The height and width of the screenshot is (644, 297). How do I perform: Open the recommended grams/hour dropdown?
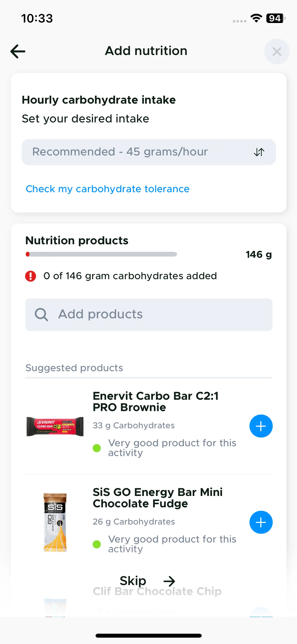tap(149, 152)
